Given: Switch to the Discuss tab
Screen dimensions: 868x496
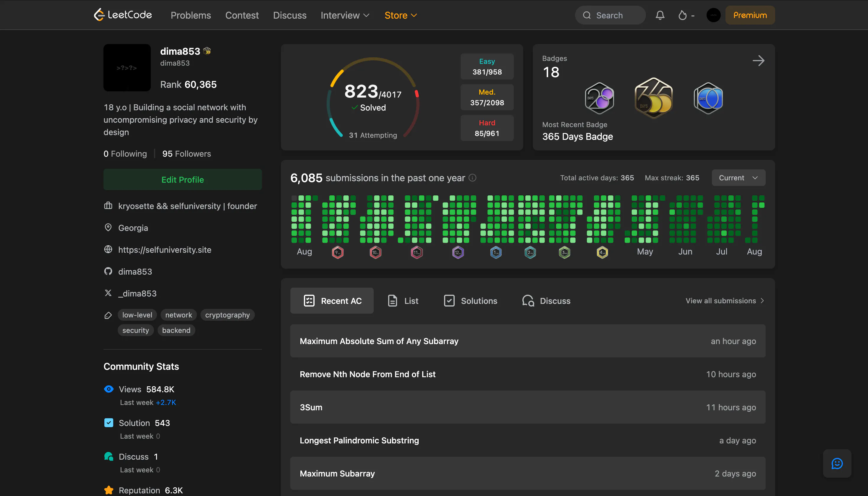Looking at the screenshot, I should coord(546,301).
